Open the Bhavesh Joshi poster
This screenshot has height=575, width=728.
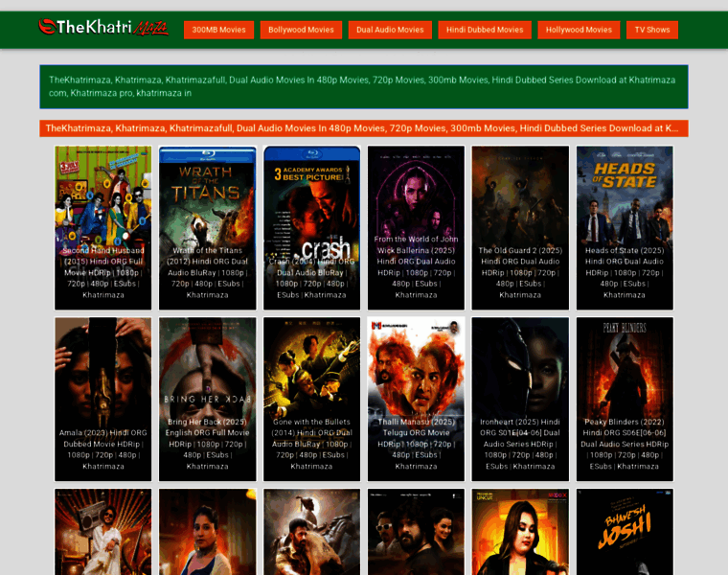point(625,532)
